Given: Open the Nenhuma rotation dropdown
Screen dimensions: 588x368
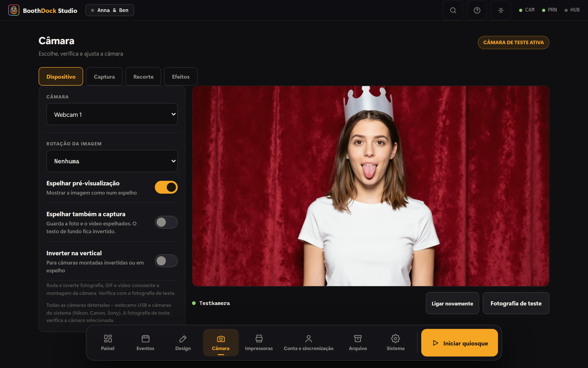Looking at the screenshot, I should point(112,161).
